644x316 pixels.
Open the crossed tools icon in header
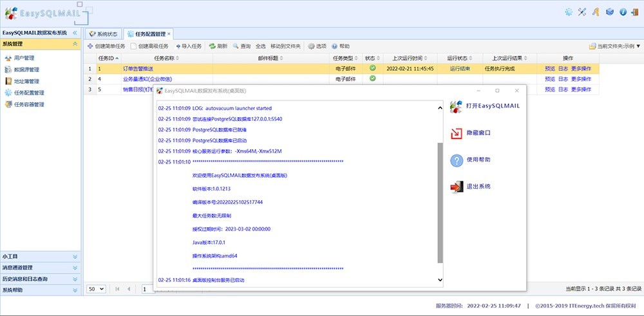coord(582,12)
